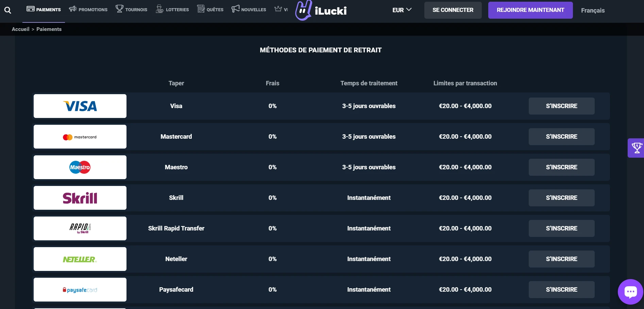The height and width of the screenshot is (309, 644).
Task: Click the iLucki logo
Action: click(321, 11)
